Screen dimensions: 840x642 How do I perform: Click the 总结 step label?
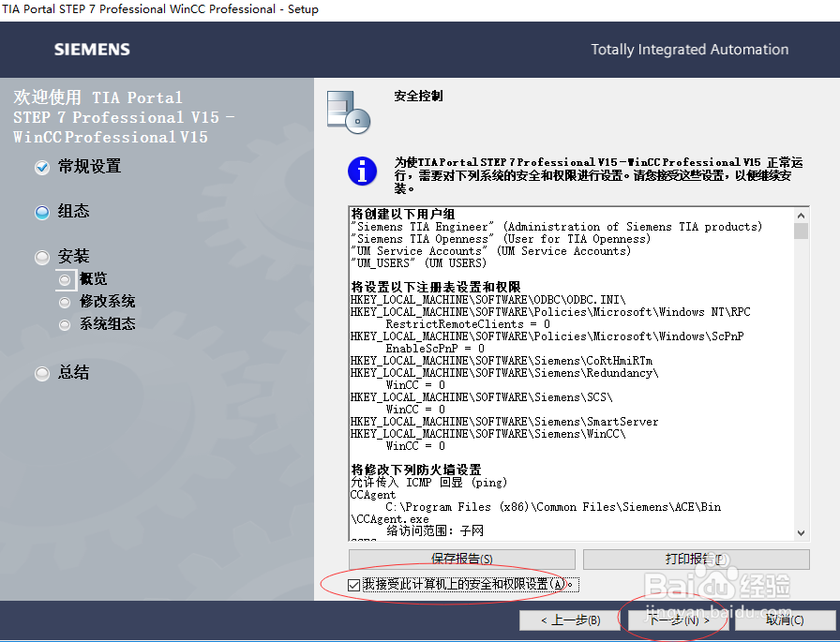coord(73,373)
